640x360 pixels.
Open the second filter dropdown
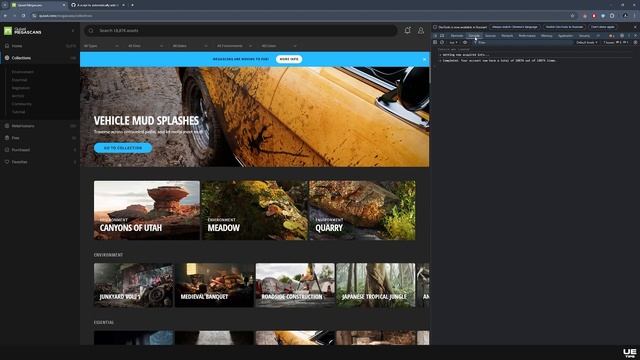click(x=145, y=46)
